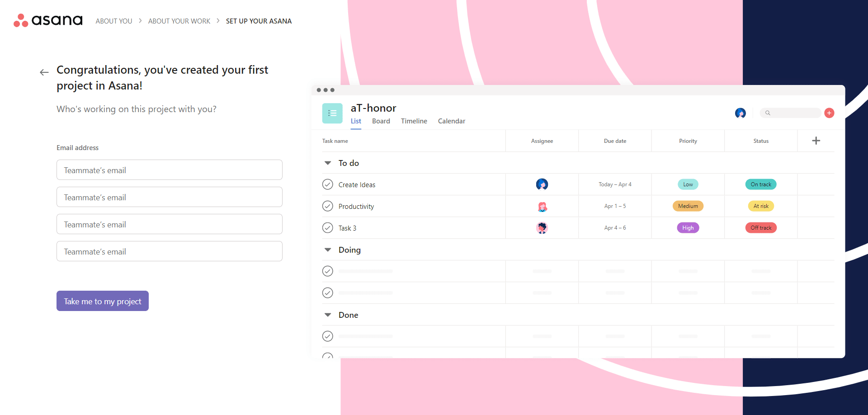Click the At risk status tag
The image size is (868, 415).
click(x=761, y=206)
